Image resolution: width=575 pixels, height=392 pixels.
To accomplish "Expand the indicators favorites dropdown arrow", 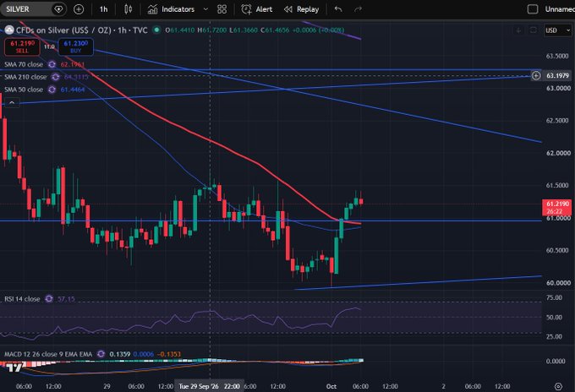I will pyautogui.click(x=205, y=9).
